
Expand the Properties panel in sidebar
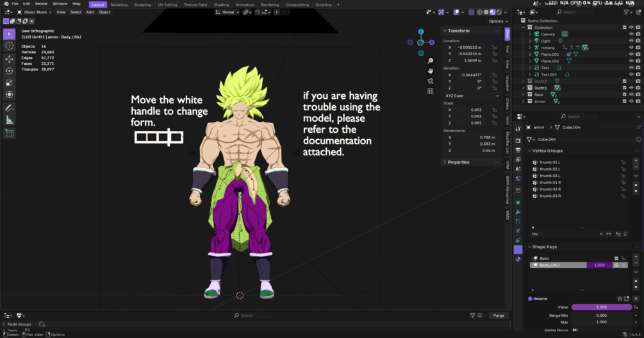click(445, 162)
